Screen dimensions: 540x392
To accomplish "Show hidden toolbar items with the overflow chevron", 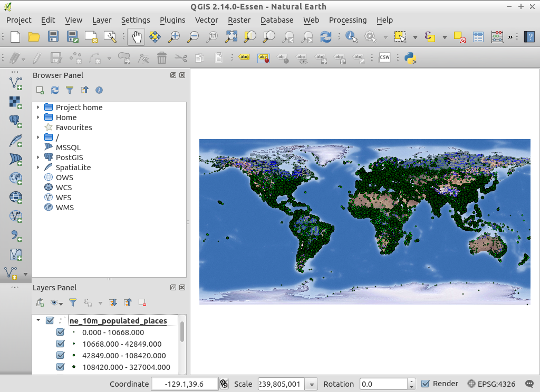I will click(x=510, y=37).
